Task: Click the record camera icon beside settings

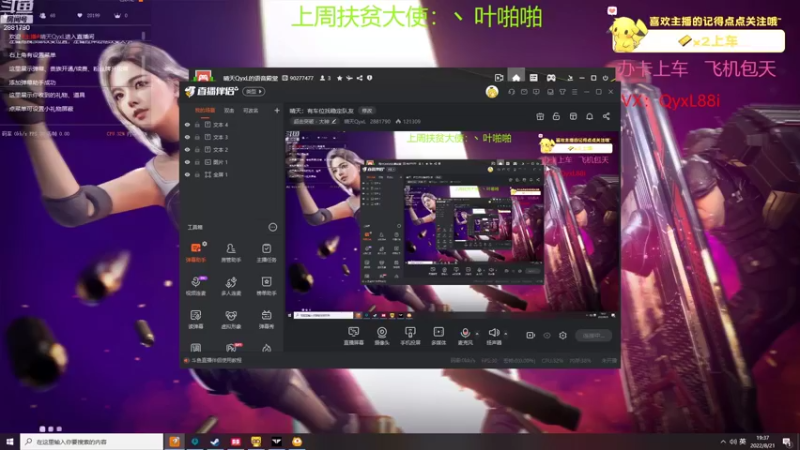Action: tap(531, 335)
